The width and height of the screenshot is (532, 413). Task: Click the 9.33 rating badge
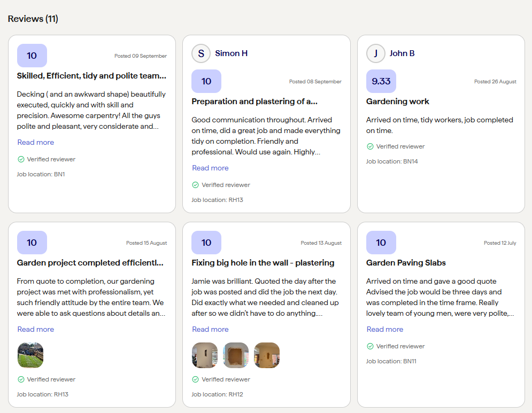(381, 81)
